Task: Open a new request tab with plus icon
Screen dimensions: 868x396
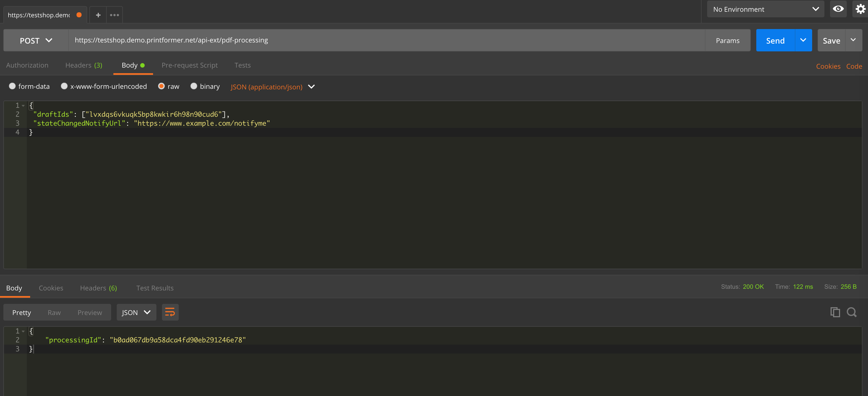Action: tap(98, 15)
